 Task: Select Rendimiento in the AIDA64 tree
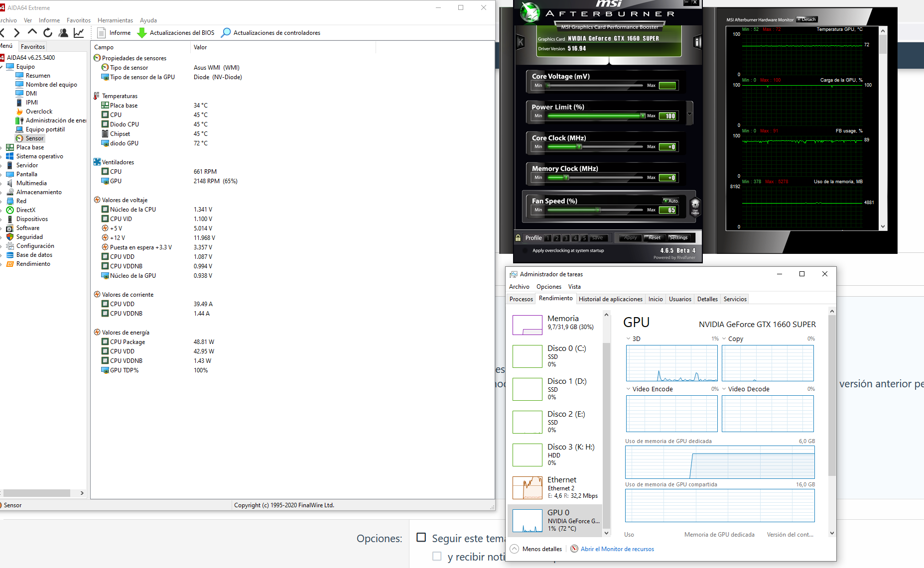(x=33, y=264)
